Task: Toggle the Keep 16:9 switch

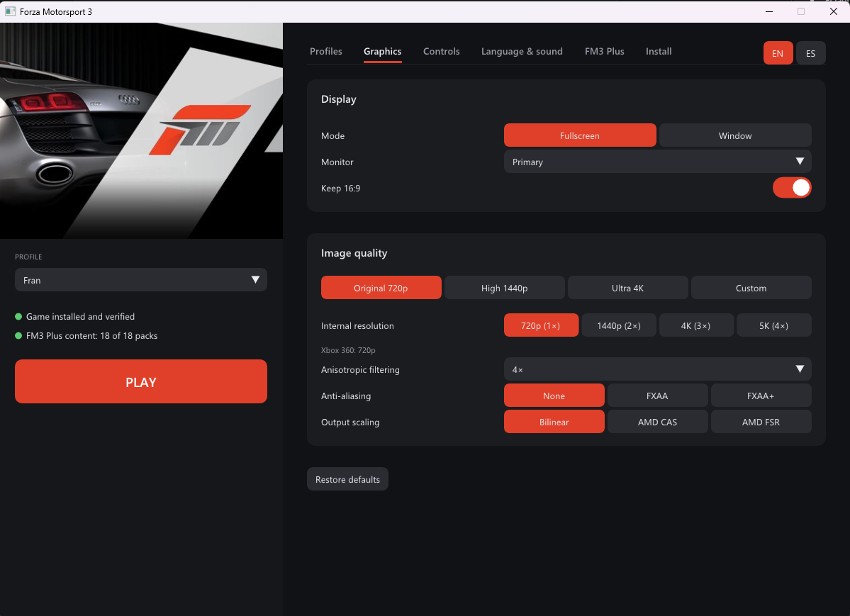Action: click(791, 188)
